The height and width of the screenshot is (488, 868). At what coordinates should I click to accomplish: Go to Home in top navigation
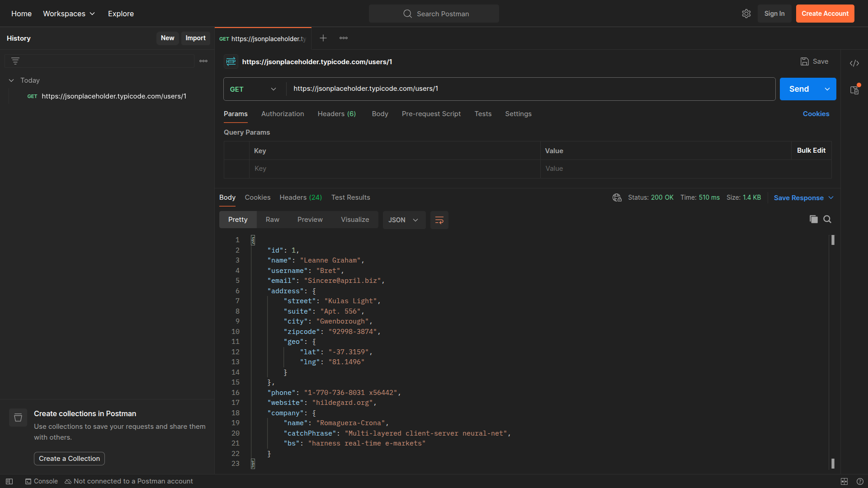[x=21, y=14]
